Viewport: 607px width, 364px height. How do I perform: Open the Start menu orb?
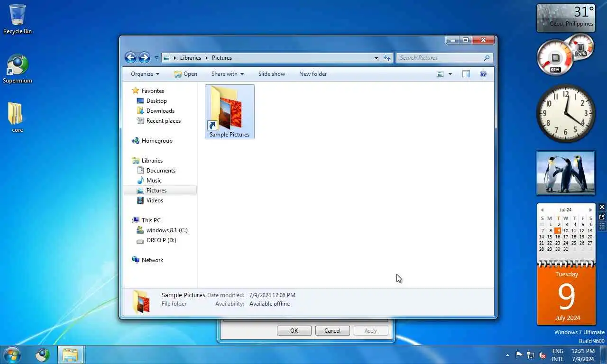pos(12,355)
